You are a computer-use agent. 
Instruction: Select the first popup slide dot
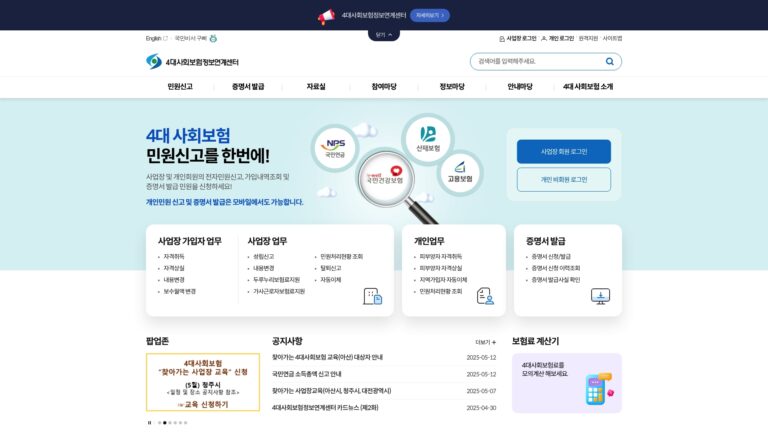[159, 423]
